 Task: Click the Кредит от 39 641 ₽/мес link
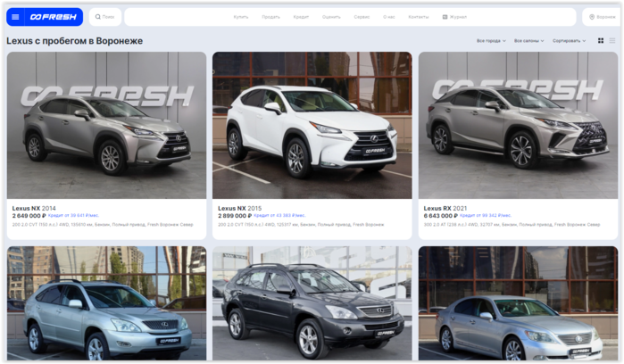tap(73, 216)
